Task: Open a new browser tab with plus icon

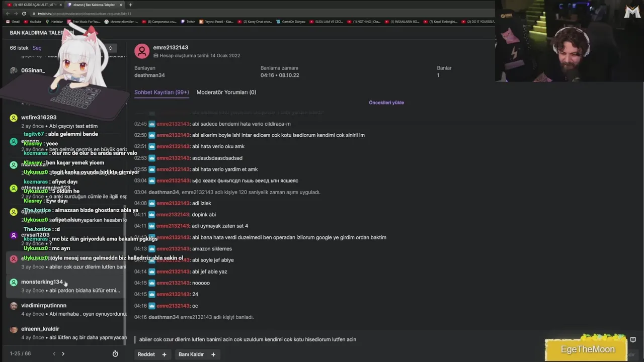Action: 130,5
